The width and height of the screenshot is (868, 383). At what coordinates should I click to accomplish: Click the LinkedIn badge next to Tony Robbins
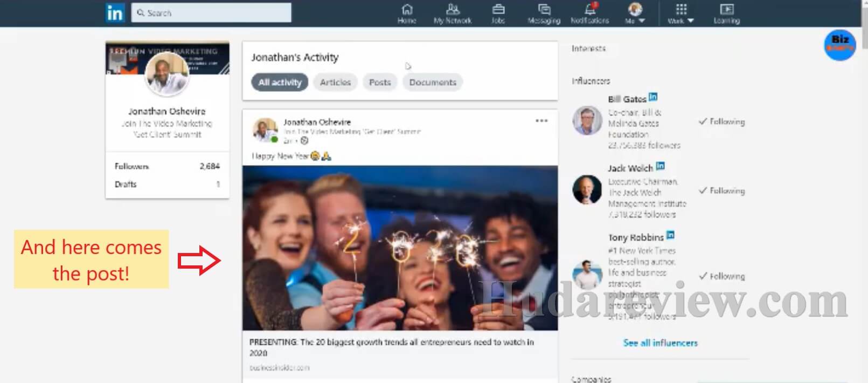pyautogui.click(x=671, y=235)
